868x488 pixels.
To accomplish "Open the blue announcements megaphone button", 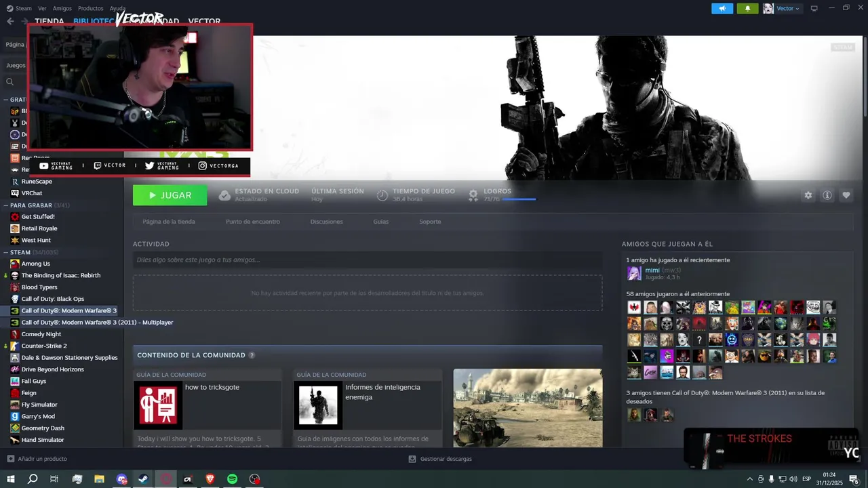I will pyautogui.click(x=722, y=8).
